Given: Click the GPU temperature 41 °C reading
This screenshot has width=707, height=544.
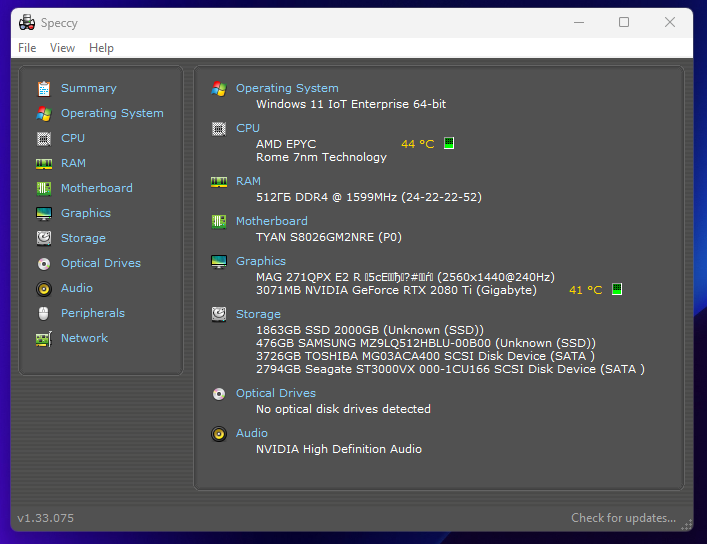Looking at the screenshot, I should pos(586,290).
